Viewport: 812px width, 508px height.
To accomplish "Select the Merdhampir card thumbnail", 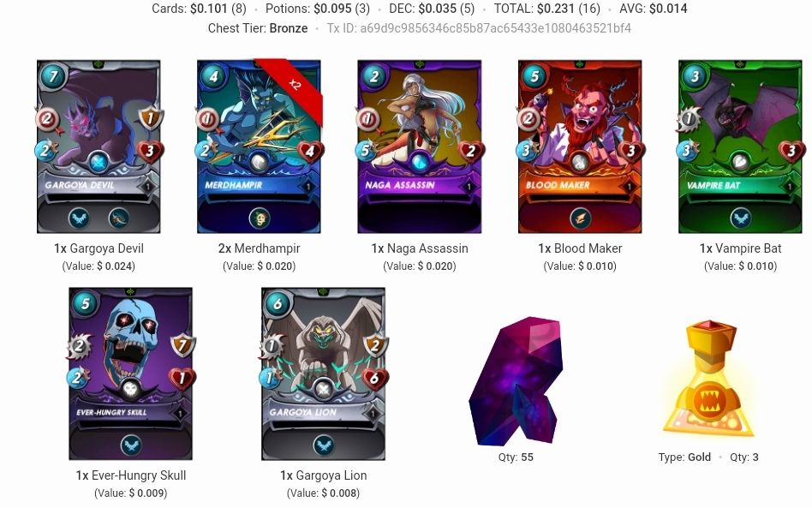I will (x=259, y=146).
